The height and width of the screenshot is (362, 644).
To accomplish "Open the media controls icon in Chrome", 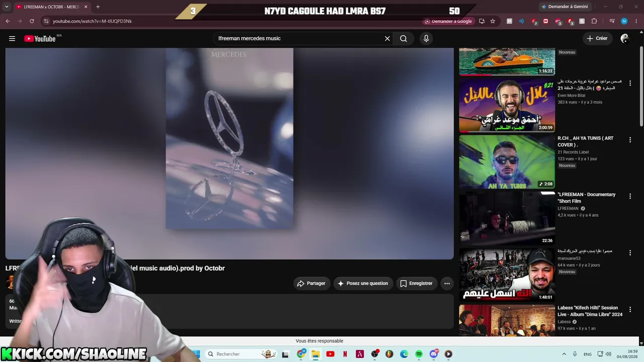I will coord(612,21).
